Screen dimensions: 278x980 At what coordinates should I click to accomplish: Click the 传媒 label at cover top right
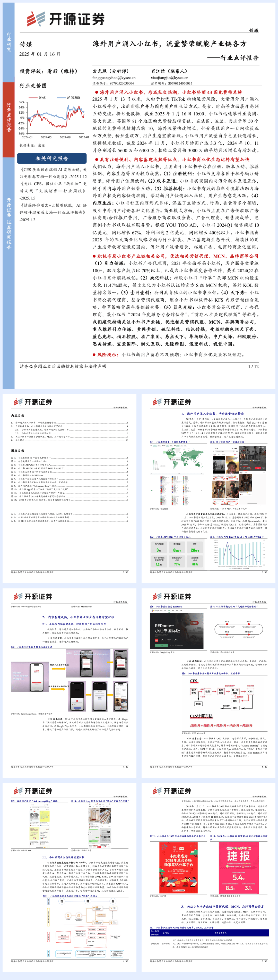click(254, 30)
